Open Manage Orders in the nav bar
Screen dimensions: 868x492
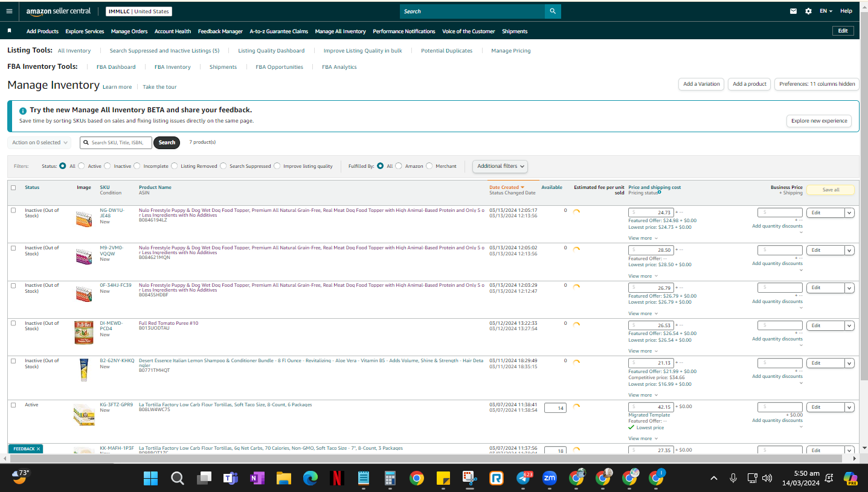click(129, 31)
